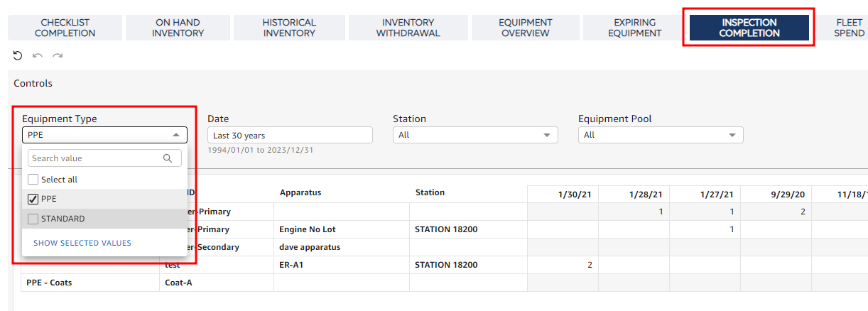868x311 pixels.
Task: Click the Search value input field
Action: point(96,158)
